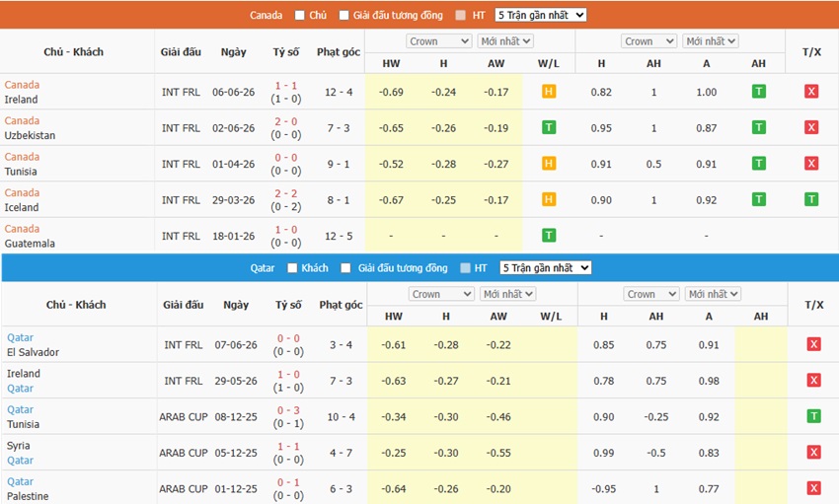Click the 2 - 2 score for Canada-Iceland
The width and height of the screenshot is (839, 504).
[285, 193]
